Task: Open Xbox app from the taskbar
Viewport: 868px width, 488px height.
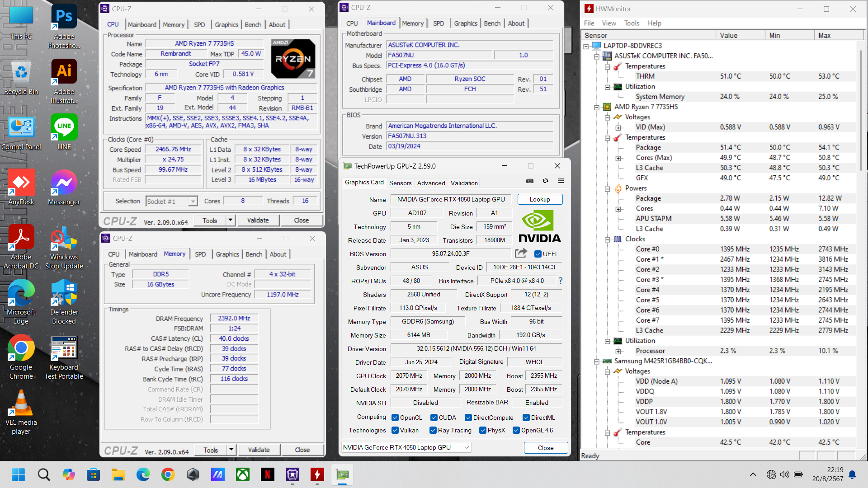Action: point(243,474)
